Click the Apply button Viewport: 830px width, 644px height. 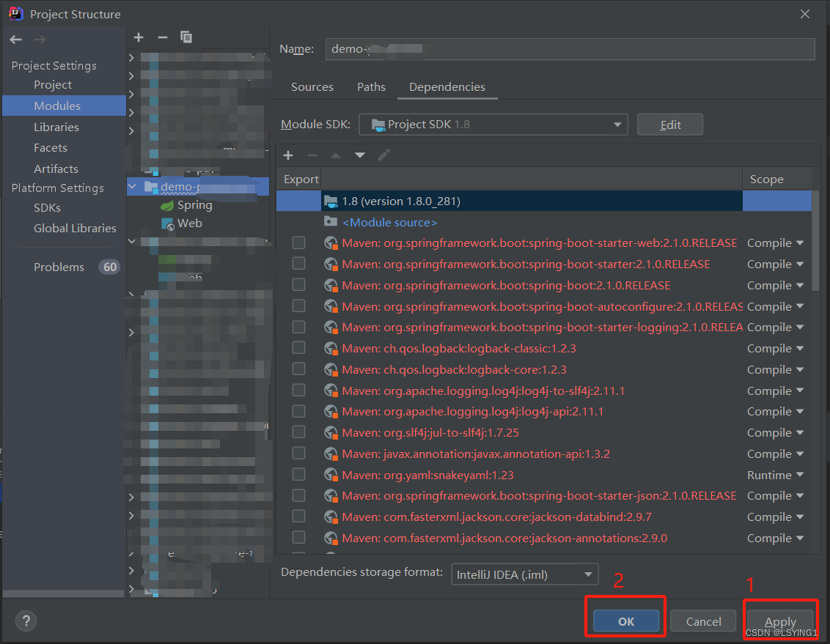(780, 621)
